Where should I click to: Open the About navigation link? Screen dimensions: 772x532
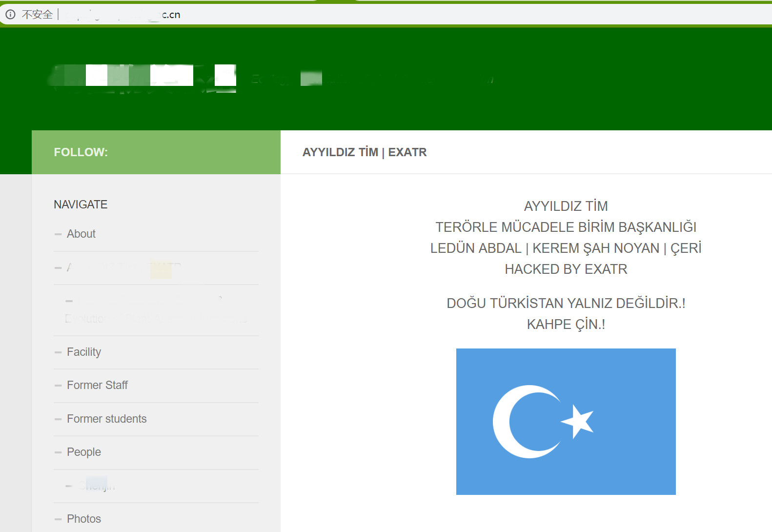coord(81,234)
